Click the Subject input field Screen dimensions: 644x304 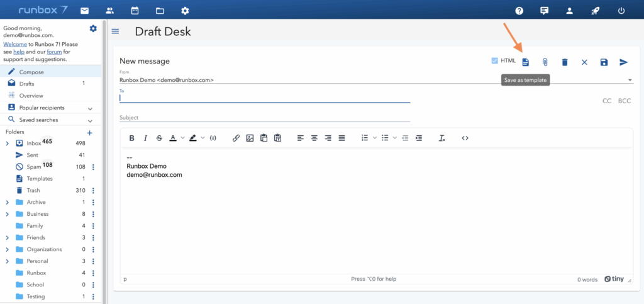click(x=265, y=118)
